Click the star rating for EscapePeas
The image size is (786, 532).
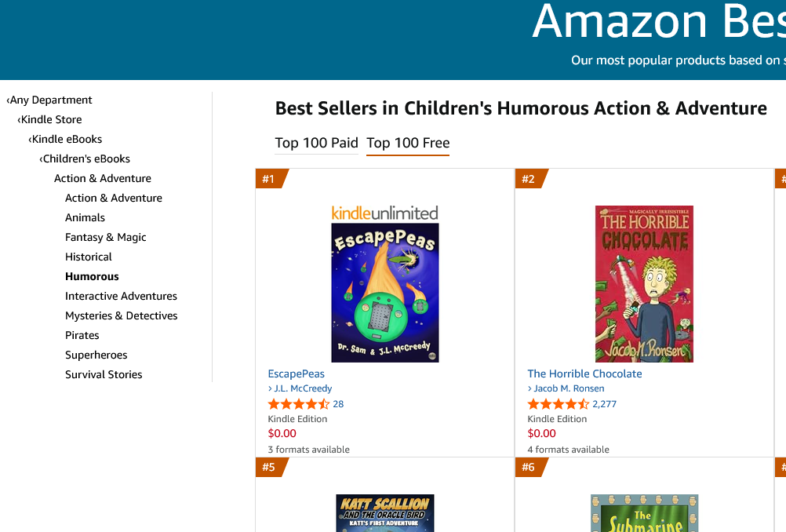tap(299, 404)
